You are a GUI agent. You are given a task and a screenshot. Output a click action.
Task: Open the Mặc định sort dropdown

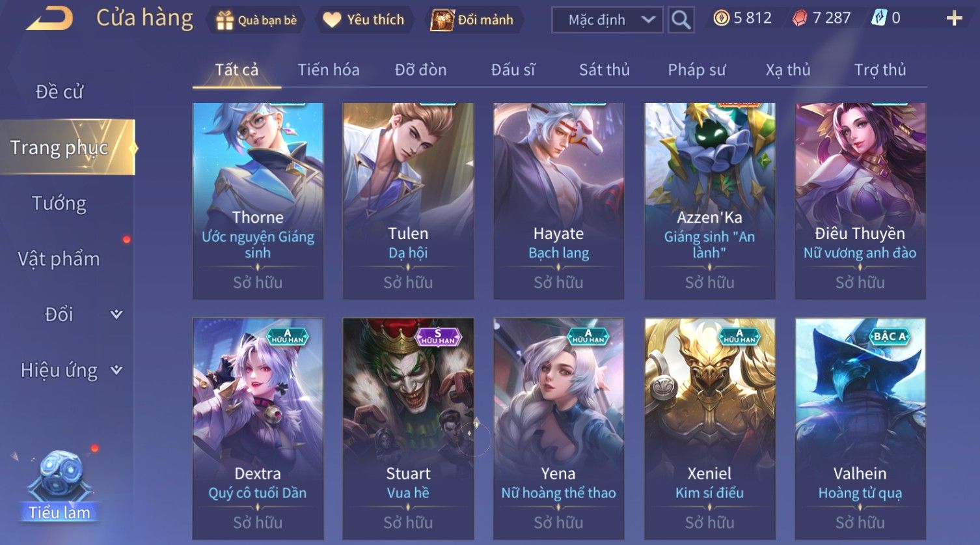pyautogui.click(x=606, y=20)
